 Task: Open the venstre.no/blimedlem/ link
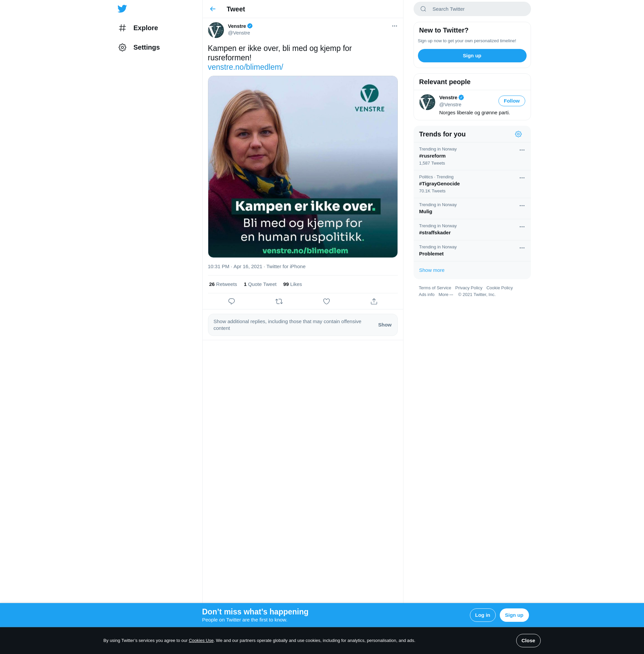pos(245,67)
